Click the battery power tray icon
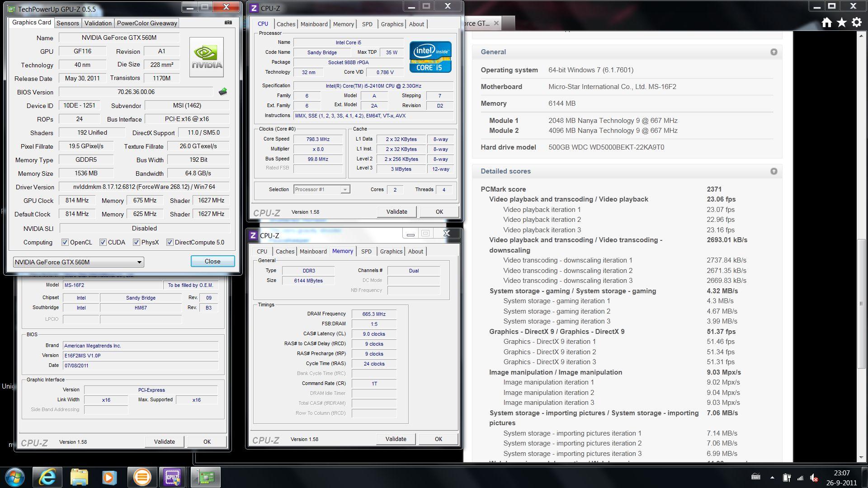 [787, 478]
